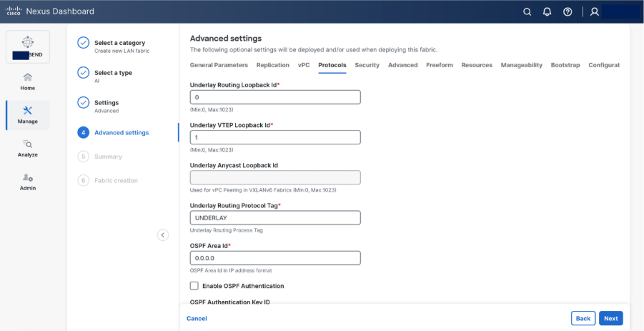Switch to Freeform tab
644x331 pixels.
(x=440, y=65)
